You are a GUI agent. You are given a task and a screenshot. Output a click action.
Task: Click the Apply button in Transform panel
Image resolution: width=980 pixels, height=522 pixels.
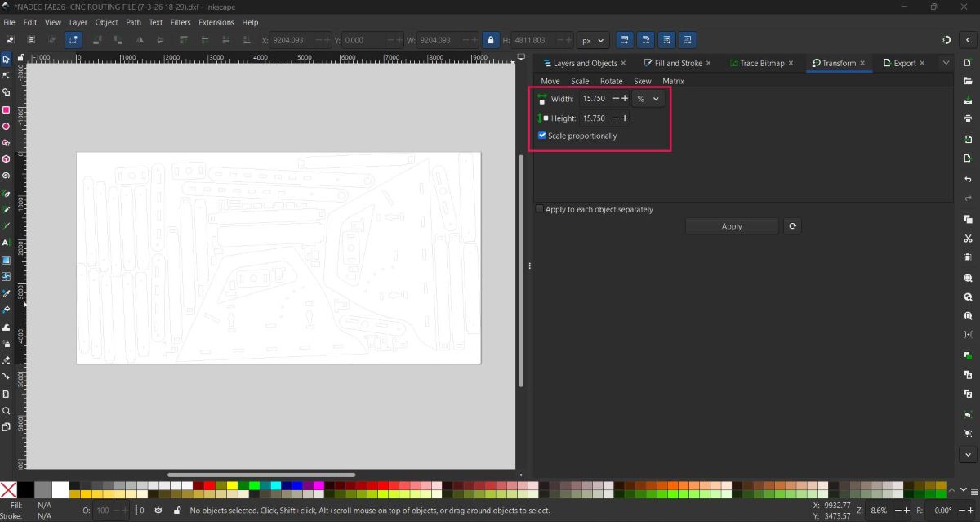point(732,225)
